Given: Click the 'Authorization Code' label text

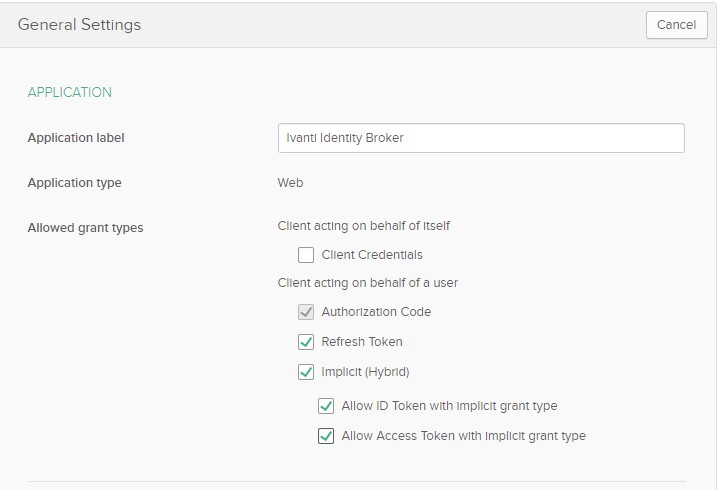Looking at the screenshot, I should pyautogui.click(x=376, y=312).
